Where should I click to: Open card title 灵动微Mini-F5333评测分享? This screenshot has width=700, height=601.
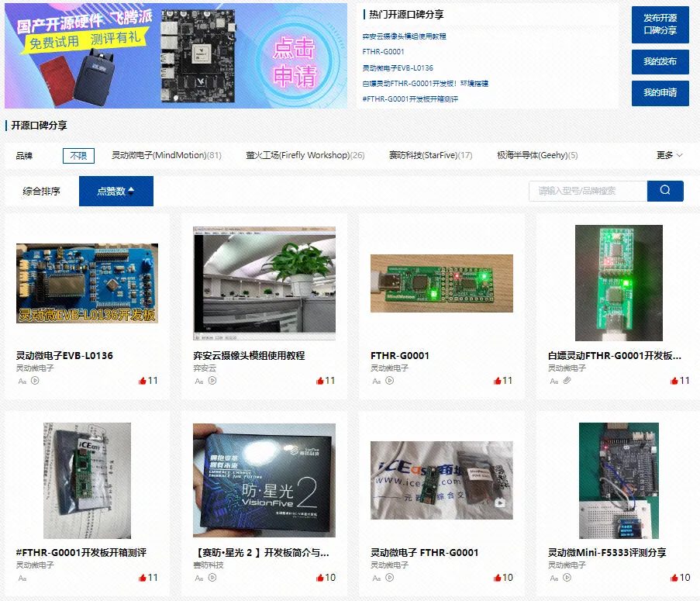pyautogui.click(x=607, y=552)
